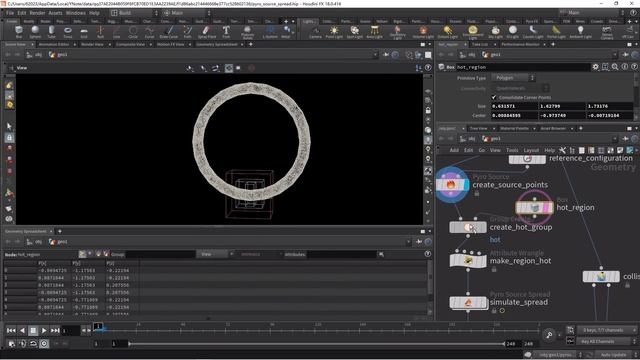640x360 pixels.
Task: Open the network editor Layout menu
Action: (531, 150)
